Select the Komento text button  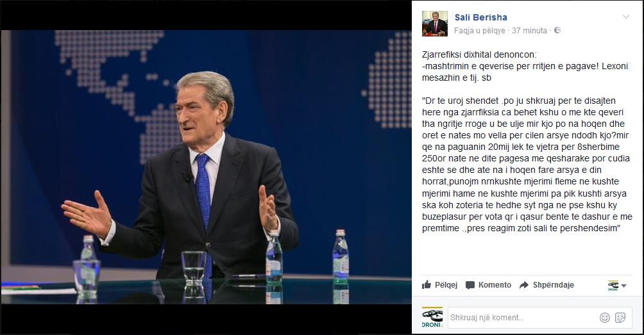click(495, 285)
